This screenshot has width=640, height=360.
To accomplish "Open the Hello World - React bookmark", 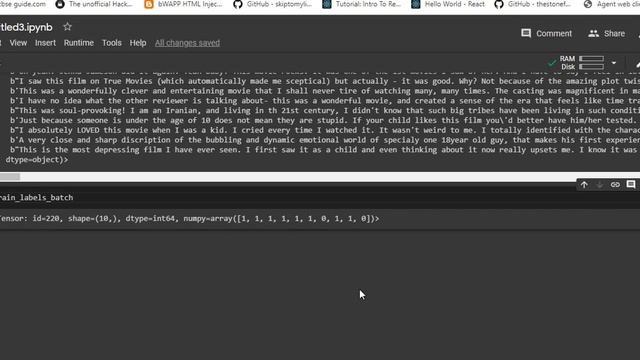I will click(448, 4).
